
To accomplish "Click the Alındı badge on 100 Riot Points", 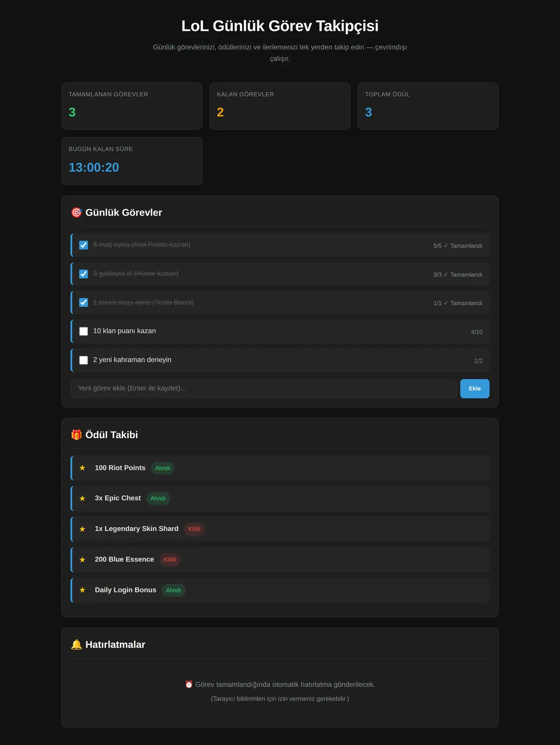I will click(162, 468).
